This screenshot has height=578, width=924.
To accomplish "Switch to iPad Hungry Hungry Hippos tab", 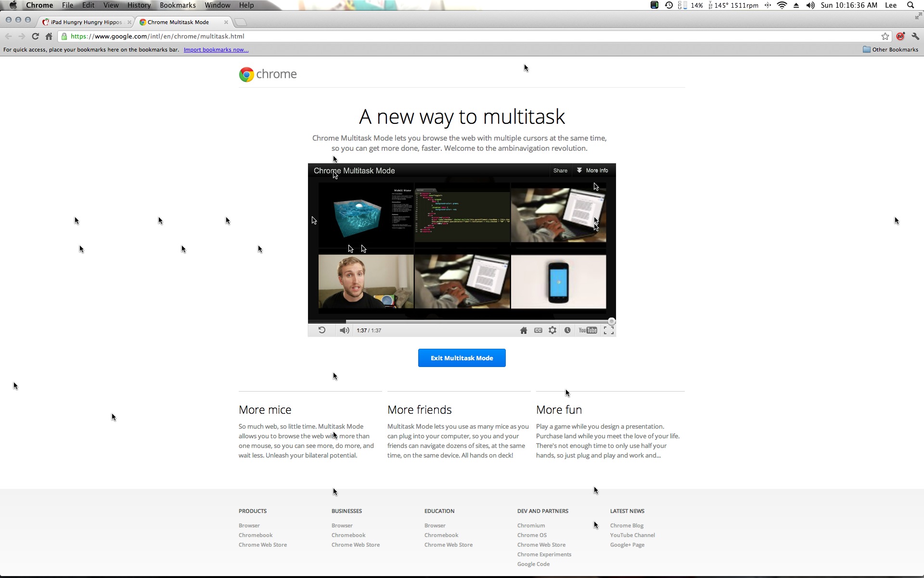I will [x=86, y=22].
